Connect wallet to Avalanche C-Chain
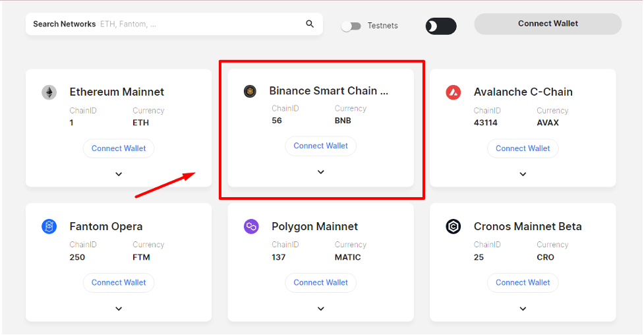Screen dimensions: 644x335 523,148
